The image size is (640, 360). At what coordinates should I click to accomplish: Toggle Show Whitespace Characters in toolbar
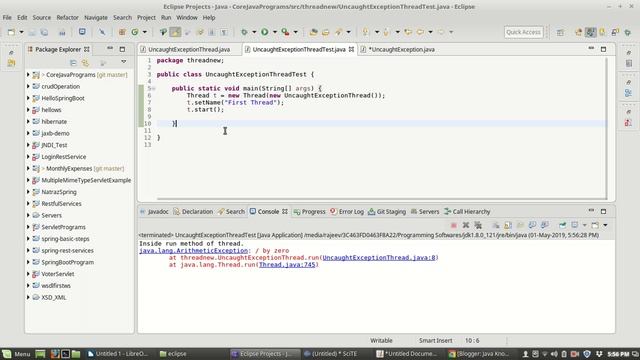224,32
